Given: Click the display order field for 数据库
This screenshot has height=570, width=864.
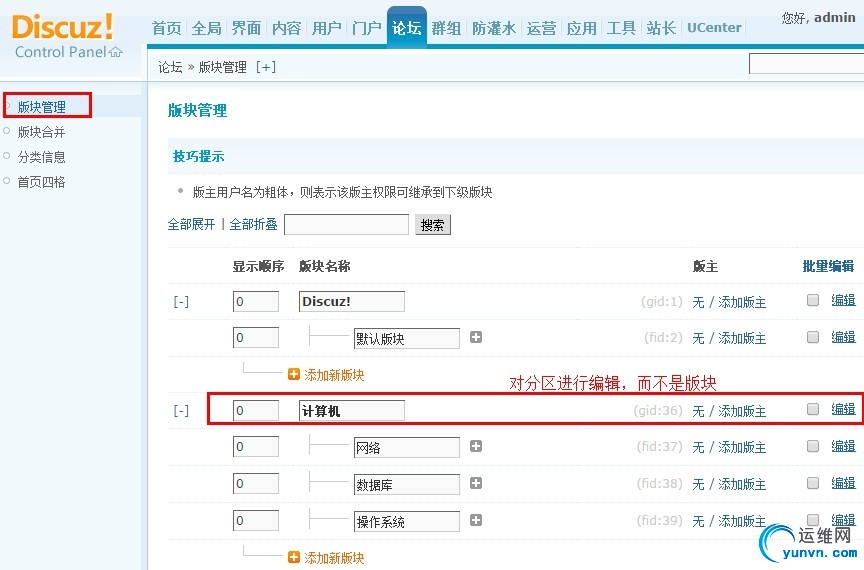Looking at the screenshot, I should (x=255, y=484).
